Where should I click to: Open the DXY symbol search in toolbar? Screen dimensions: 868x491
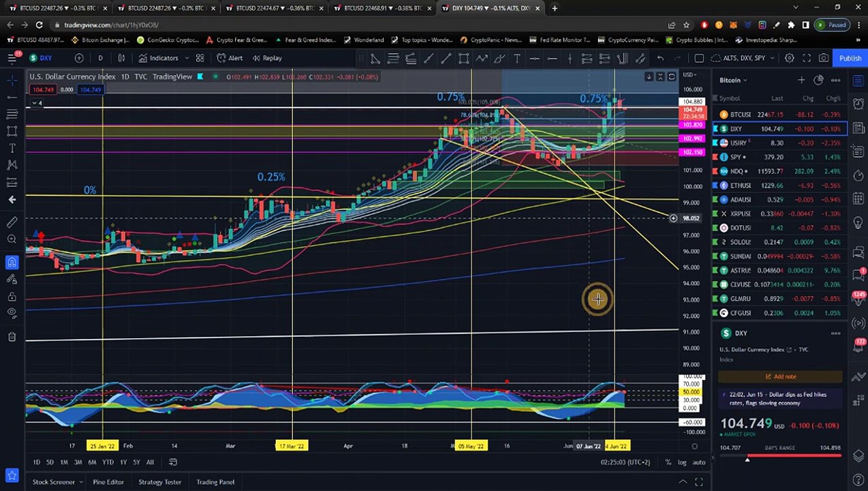(x=42, y=58)
